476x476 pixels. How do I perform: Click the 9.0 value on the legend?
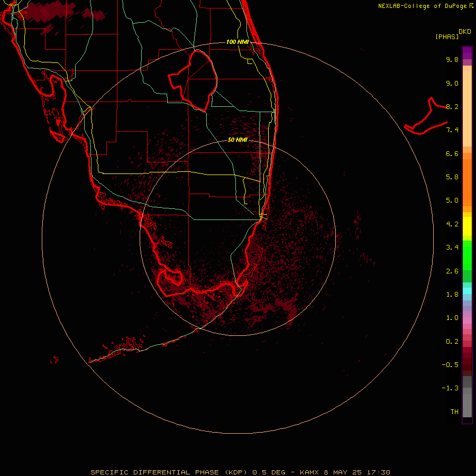click(x=452, y=83)
